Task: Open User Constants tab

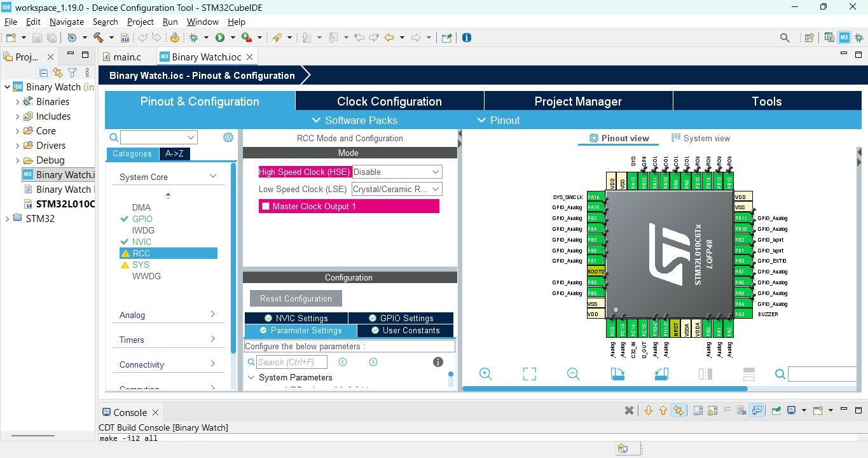Action: [x=406, y=331]
